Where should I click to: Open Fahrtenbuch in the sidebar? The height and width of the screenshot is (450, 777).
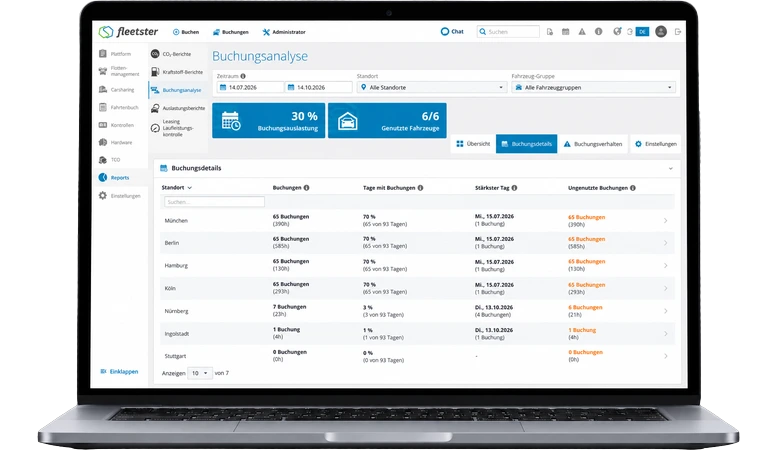(x=119, y=107)
